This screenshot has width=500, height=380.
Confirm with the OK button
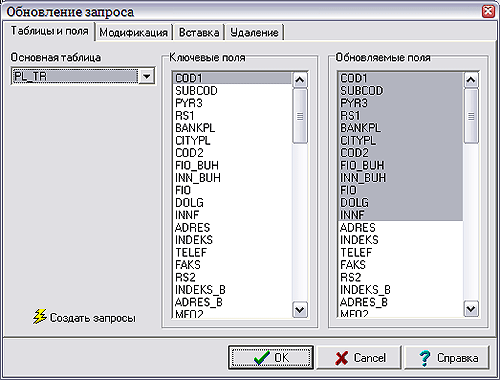(x=271, y=357)
